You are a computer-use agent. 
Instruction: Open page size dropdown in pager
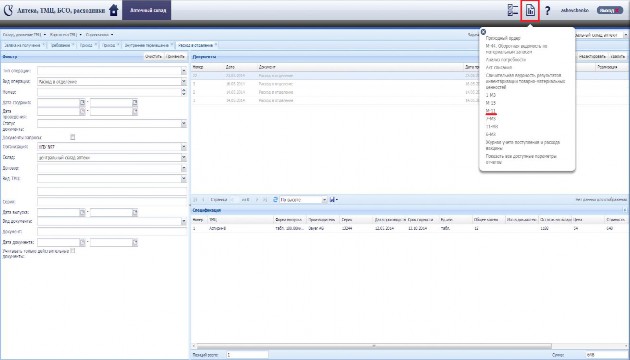[x=324, y=199]
